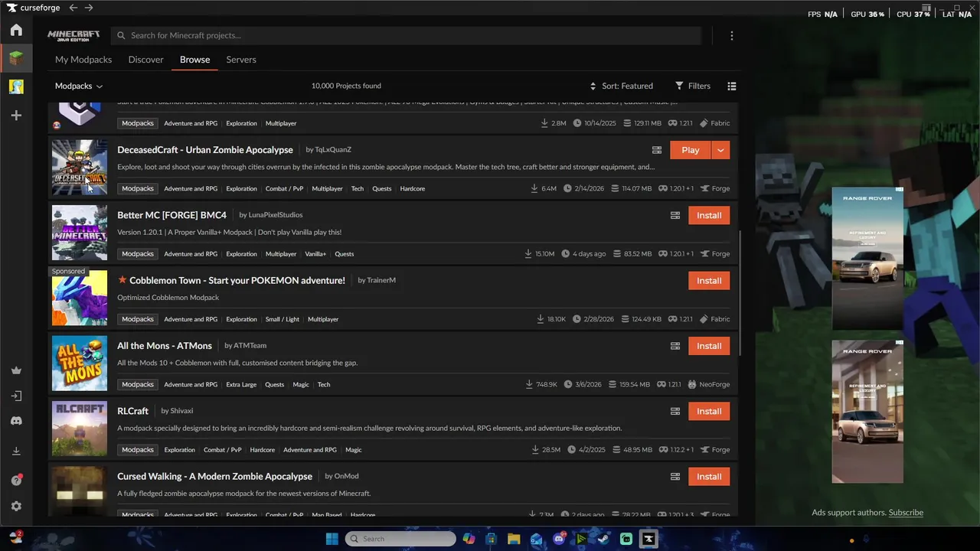Open the help question mark icon
Screen dimensions: 980x551
pyautogui.click(x=16, y=480)
